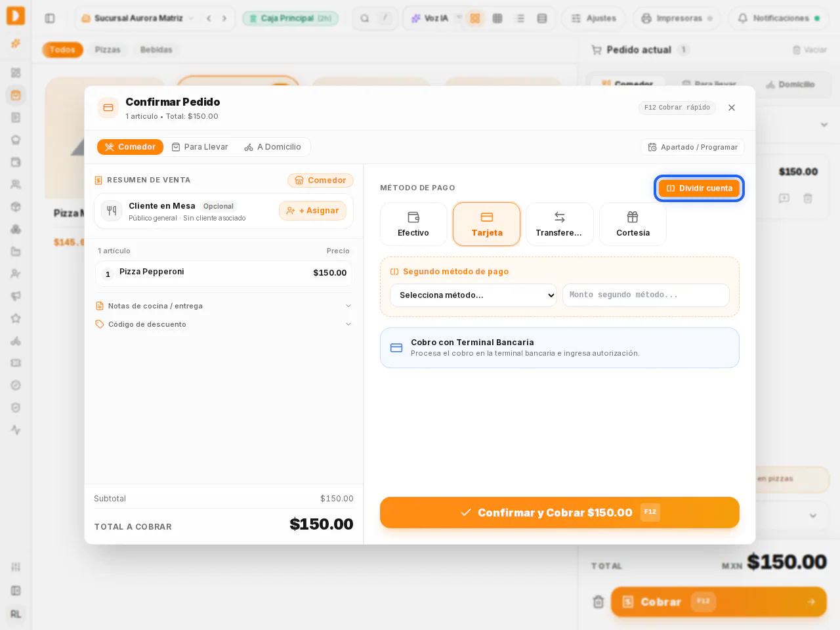
Task: Click the Comedor badge in Resumen de venta
Action: pyautogui.click(x=320, y=180)
